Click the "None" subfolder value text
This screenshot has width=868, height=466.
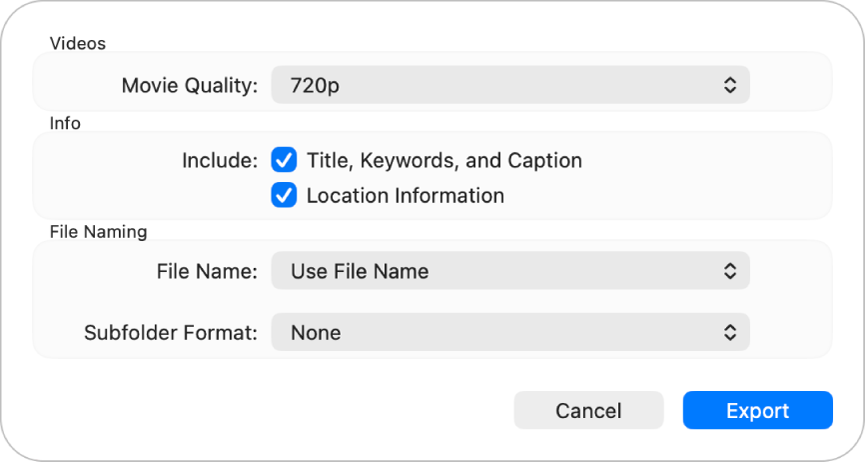pos(316,333)
